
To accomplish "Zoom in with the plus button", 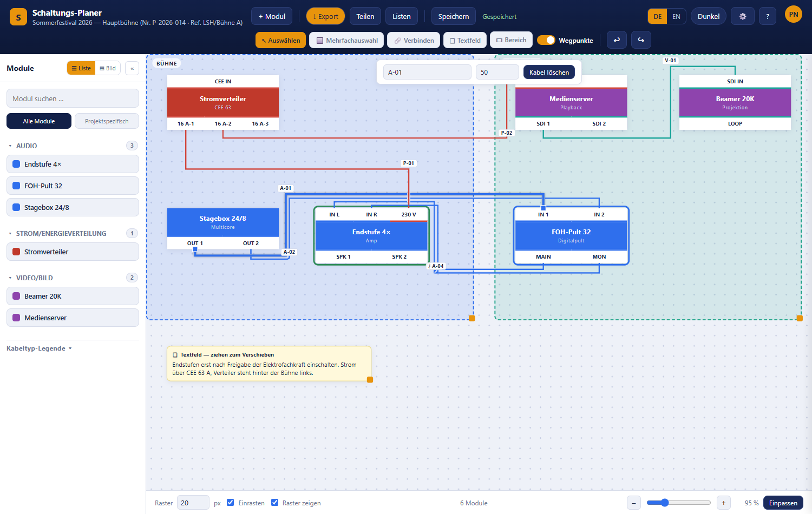I will coord(724,503).
